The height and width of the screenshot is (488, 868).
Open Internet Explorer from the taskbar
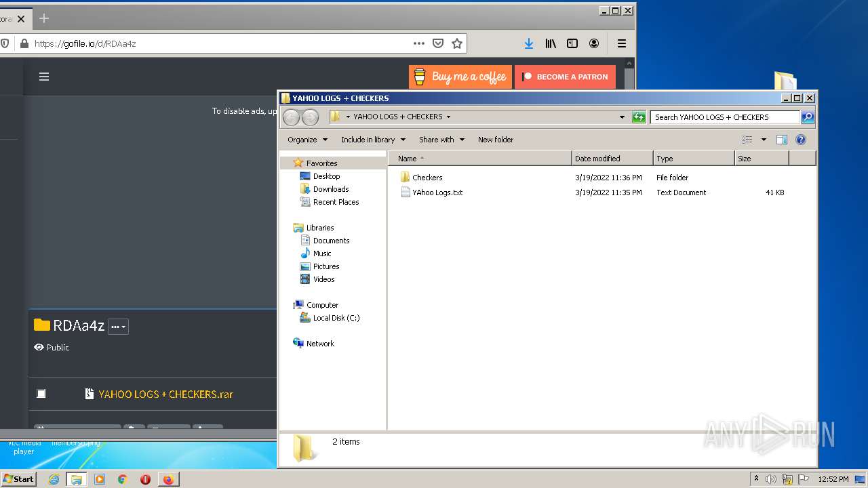pyautogui.click(x=54, y=479)
